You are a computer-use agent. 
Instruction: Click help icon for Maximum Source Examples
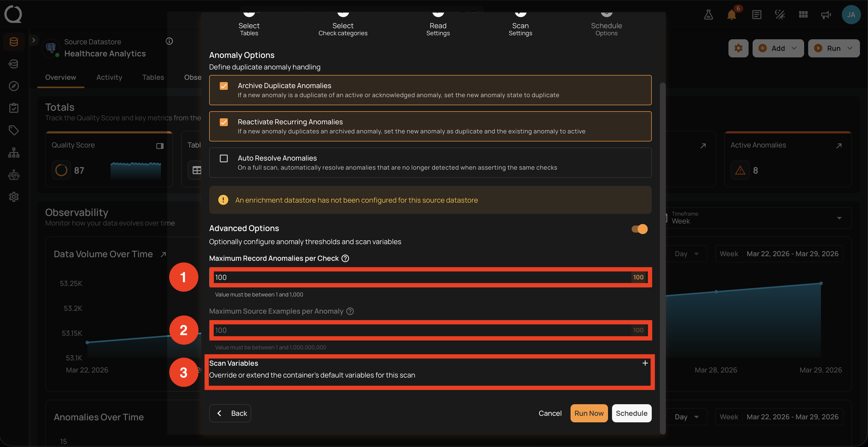point(350,311)
